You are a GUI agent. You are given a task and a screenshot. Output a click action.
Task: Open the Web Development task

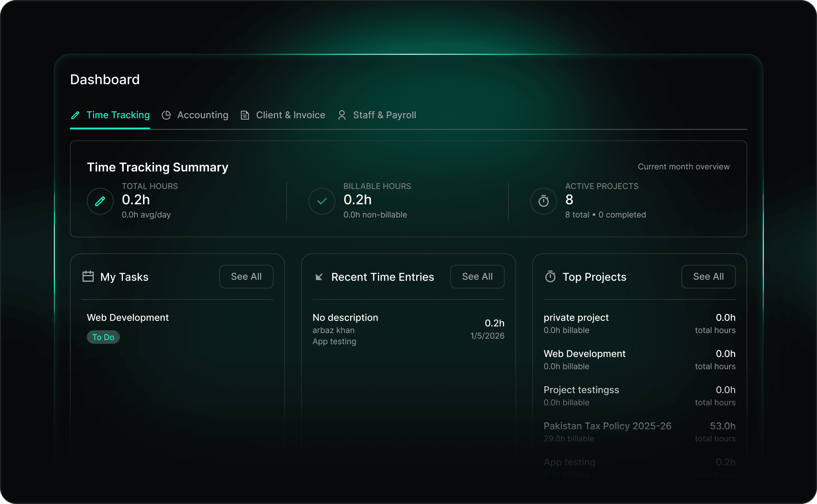click(x=128, y=318)
